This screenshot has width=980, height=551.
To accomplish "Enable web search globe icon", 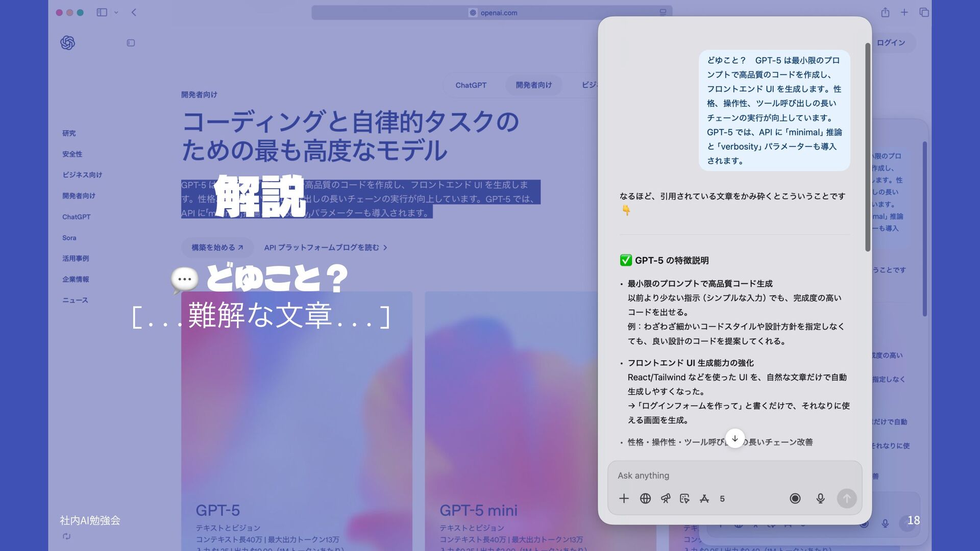I will click(x=645, y=498).
